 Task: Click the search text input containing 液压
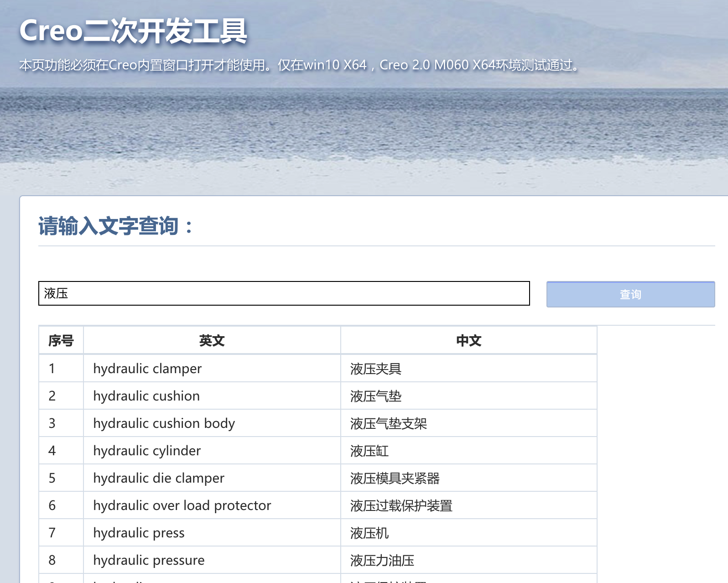point(284,293)
